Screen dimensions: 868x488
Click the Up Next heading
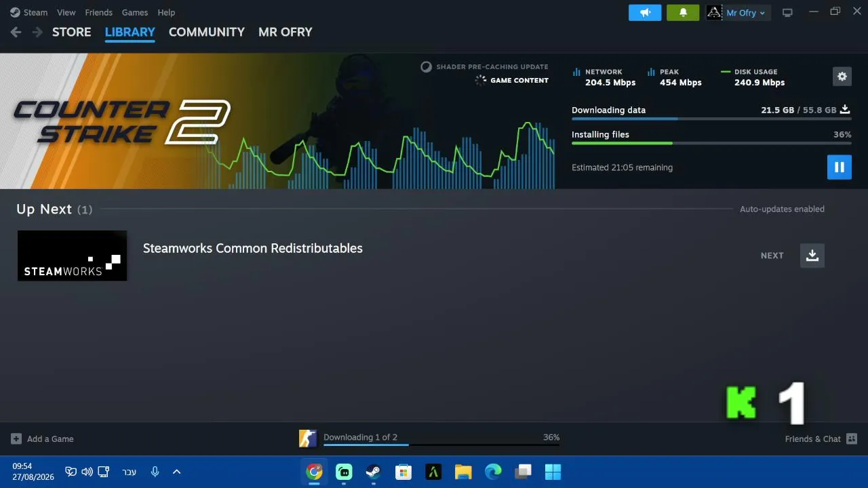coord(44,209)
